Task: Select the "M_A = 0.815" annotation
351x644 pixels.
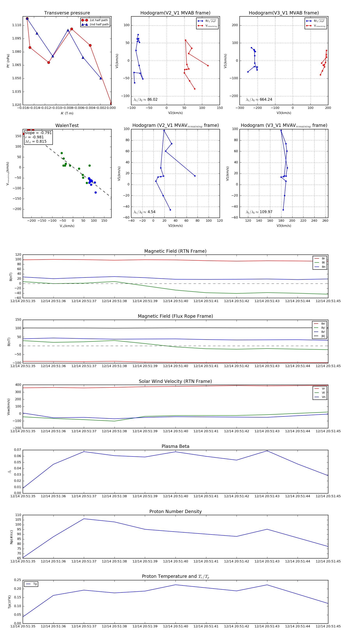Action: click(x=36, y=141)
